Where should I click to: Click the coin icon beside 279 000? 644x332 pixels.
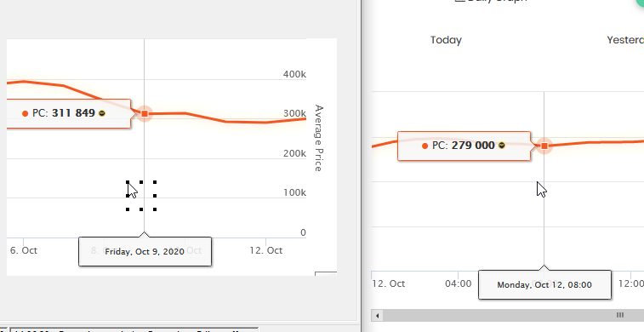tap(501, 146)
